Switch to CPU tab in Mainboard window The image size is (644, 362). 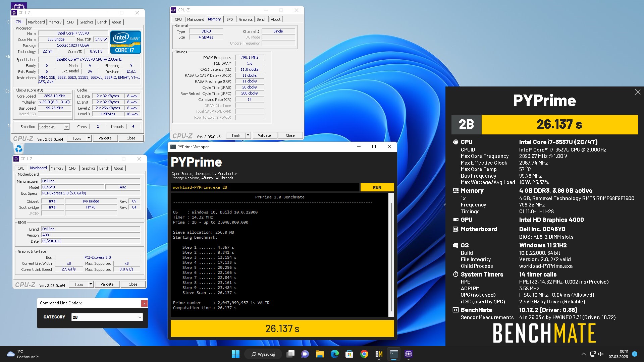point(21,168)
